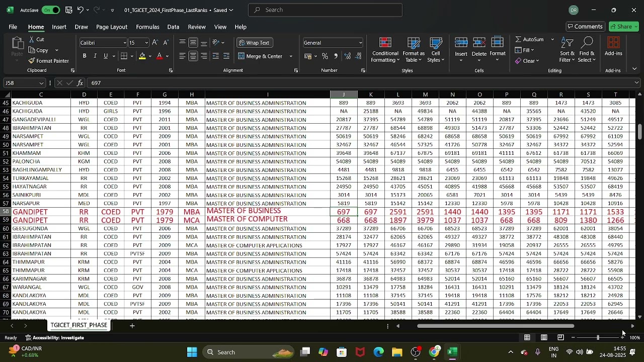Click the Cut scissors icon
The width and height of the screenshot is (644, 362).
31,39
